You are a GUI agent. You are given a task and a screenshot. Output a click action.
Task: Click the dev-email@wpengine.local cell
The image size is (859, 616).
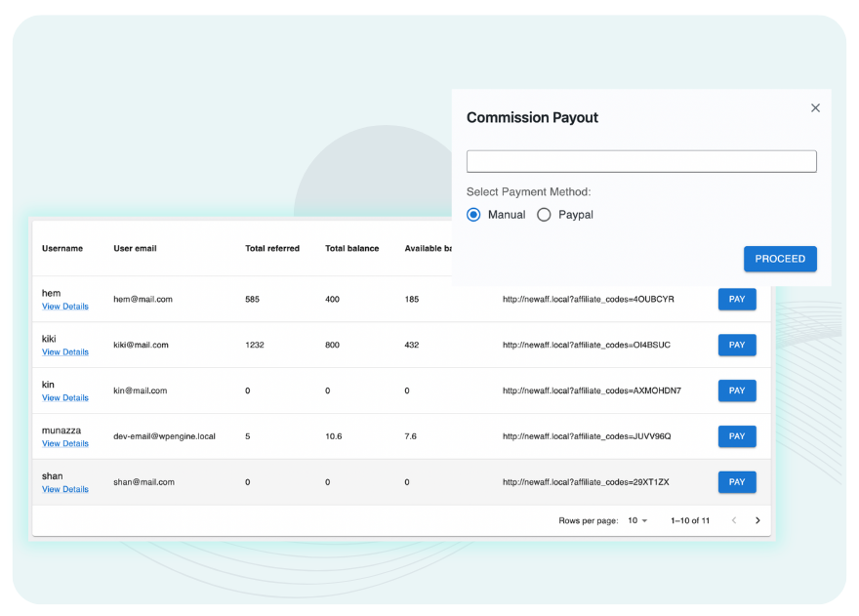(164, 436)
